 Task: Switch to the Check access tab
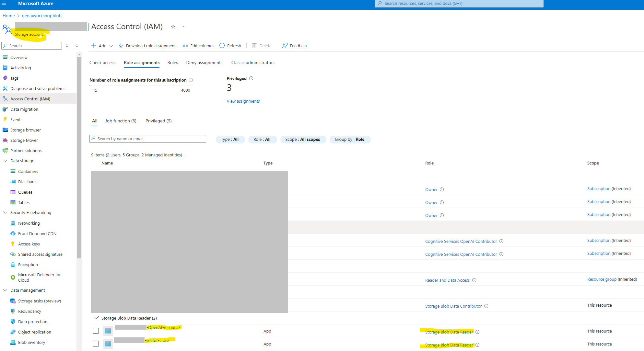102,62
